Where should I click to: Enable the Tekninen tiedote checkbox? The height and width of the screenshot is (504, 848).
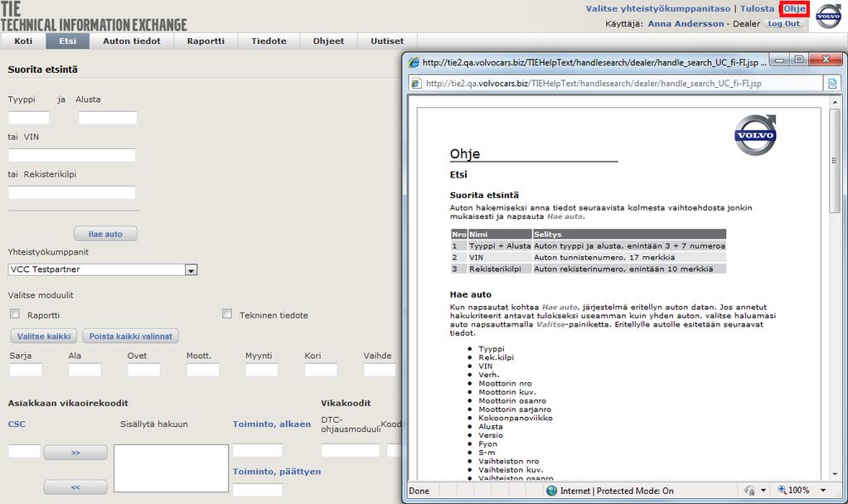(x=227, y=313)
